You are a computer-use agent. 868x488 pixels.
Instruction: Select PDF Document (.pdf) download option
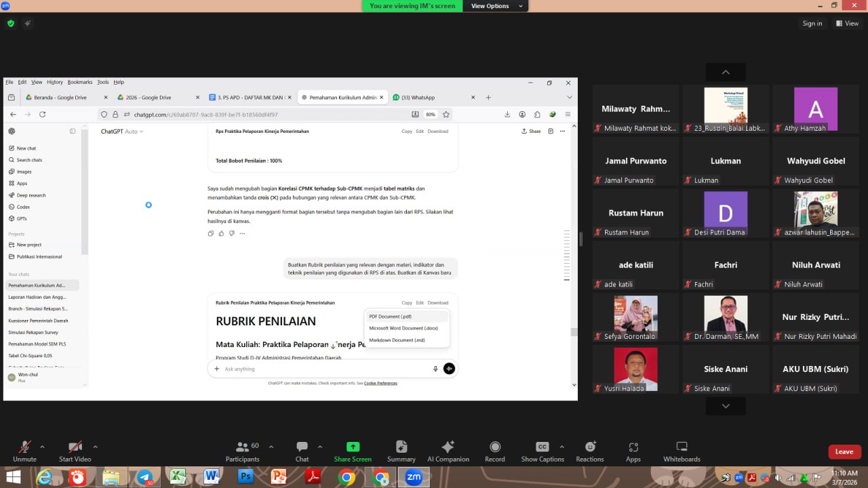(391, 317)
